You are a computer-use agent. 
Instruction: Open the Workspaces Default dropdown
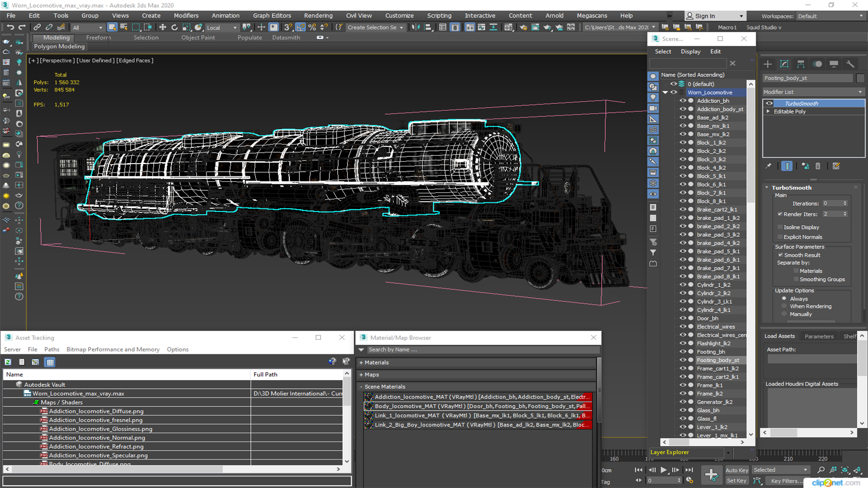point(831,16)
